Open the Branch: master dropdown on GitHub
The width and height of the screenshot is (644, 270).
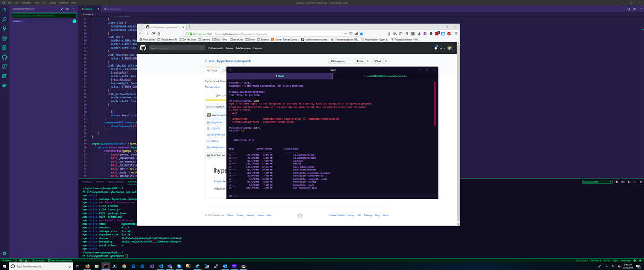tap(215, 107)
